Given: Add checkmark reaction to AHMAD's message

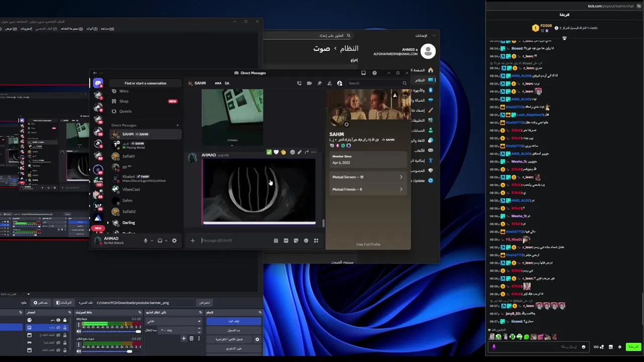Looking at the screenshot, I should click(x=269, y=152).
